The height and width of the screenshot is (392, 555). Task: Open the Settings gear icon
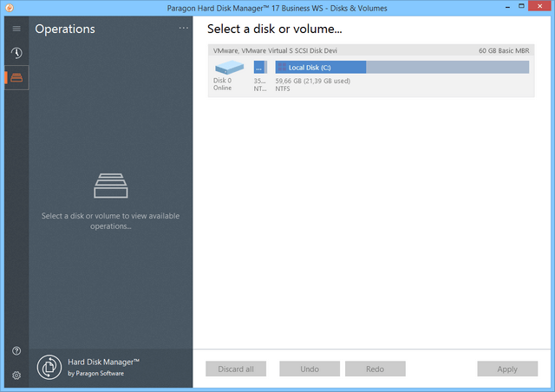(x=16, y=376)
